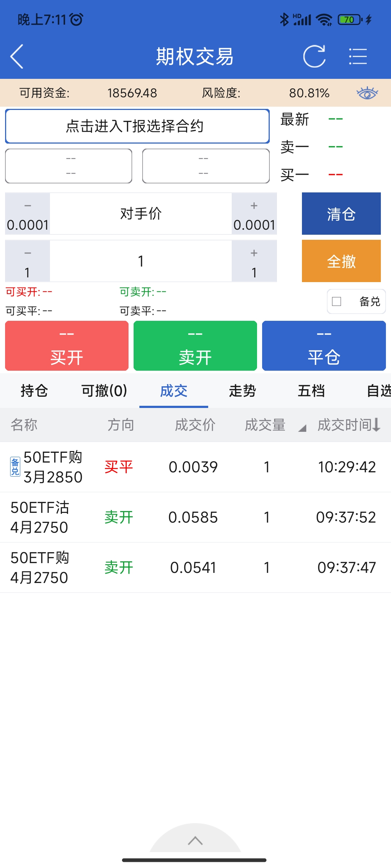
Task: Enable the 备兑 checkbox
Action: 337,301
